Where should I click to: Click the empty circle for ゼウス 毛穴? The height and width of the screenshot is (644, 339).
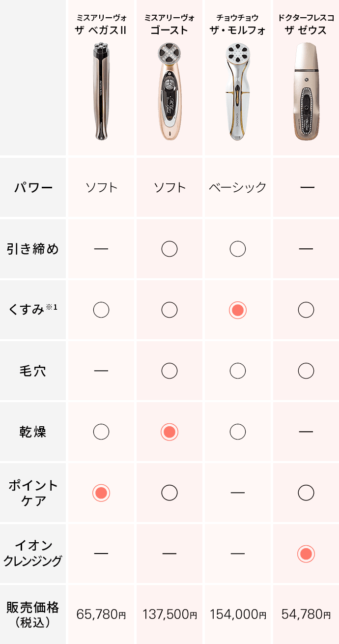pos(306,371)
